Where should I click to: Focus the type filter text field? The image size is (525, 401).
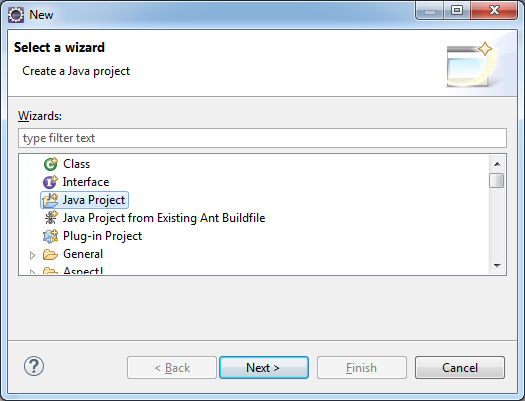262,138
